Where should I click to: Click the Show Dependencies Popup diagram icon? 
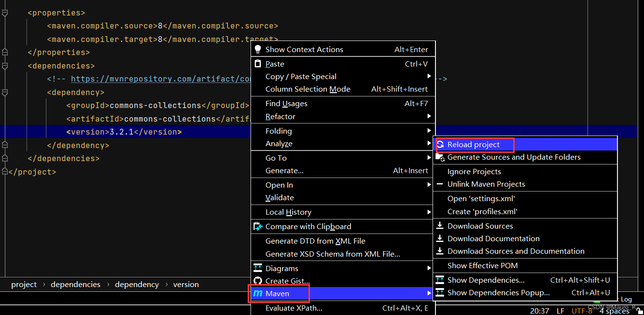[x=440, y=292]
